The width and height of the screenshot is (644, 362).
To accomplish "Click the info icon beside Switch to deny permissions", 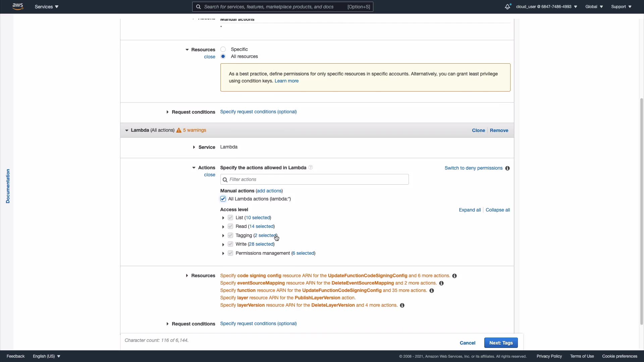I will [x=507, y=168].
